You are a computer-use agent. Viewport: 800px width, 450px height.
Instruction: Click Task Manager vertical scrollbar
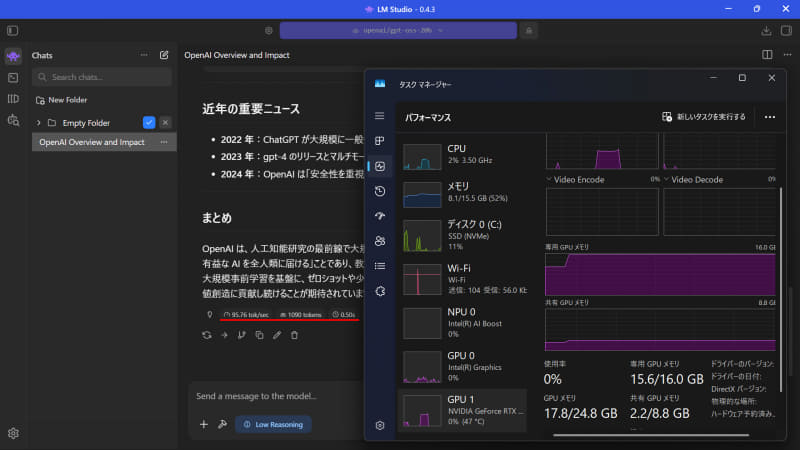781,289
